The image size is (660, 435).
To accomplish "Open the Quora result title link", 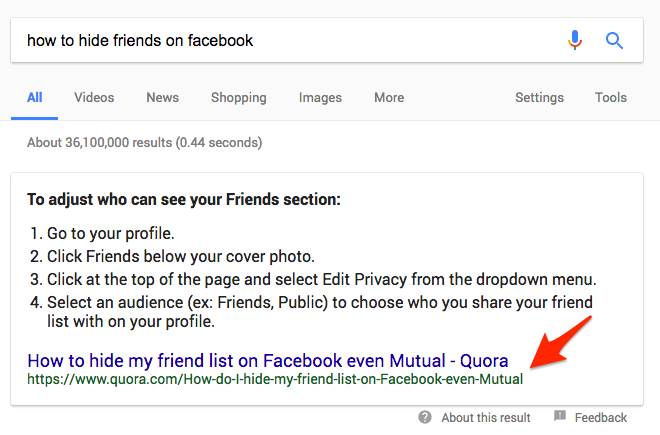I will coord(267,361).
